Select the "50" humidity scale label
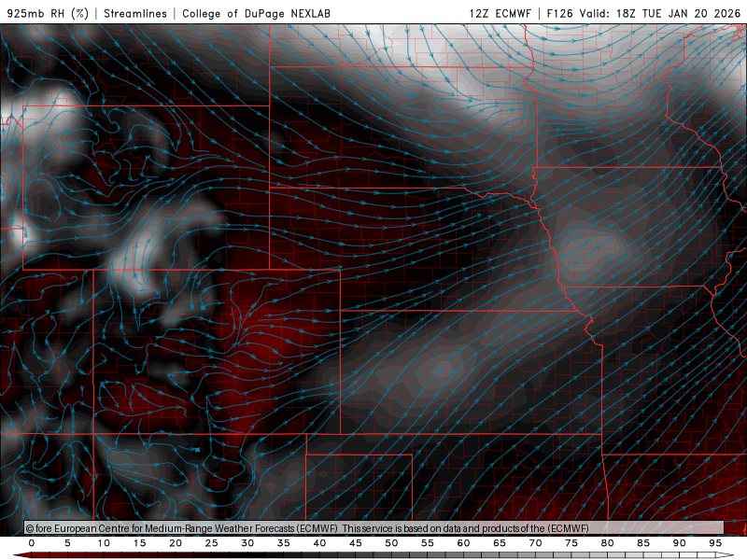The width and height of the screenshot is (747, 560). tap(391, 543)
